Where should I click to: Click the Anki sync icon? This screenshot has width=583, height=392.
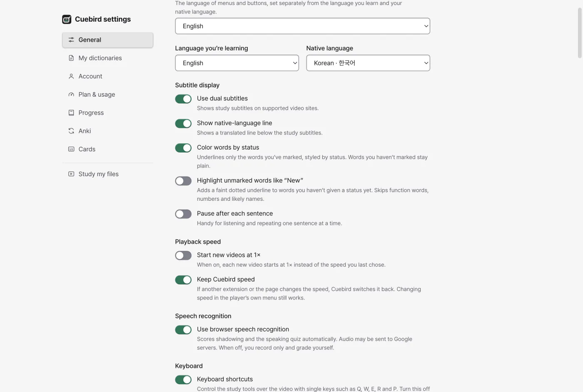[71, 131]
